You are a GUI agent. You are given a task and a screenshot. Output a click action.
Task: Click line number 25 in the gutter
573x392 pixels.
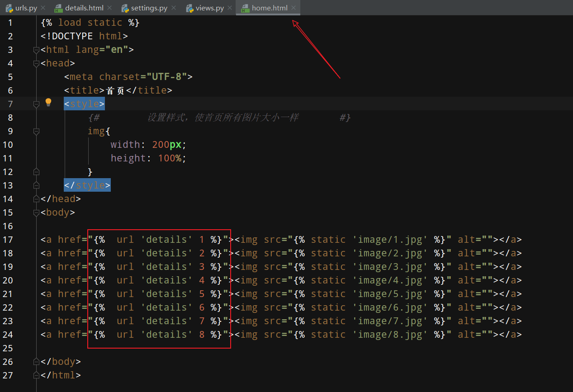[8, 348]
